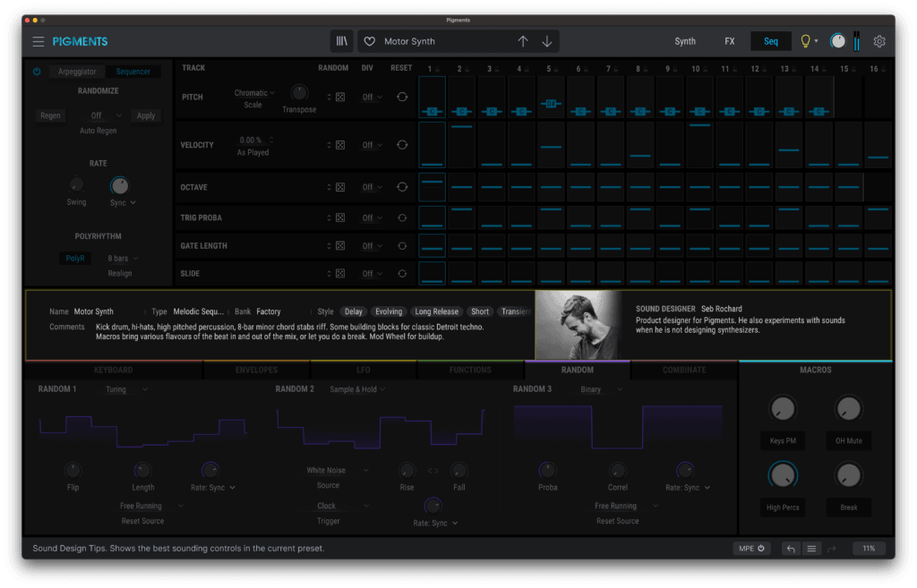The image size is (917, 588).
Task: Click the undo arrow in status bar
Action: click(x=791, y=549)
